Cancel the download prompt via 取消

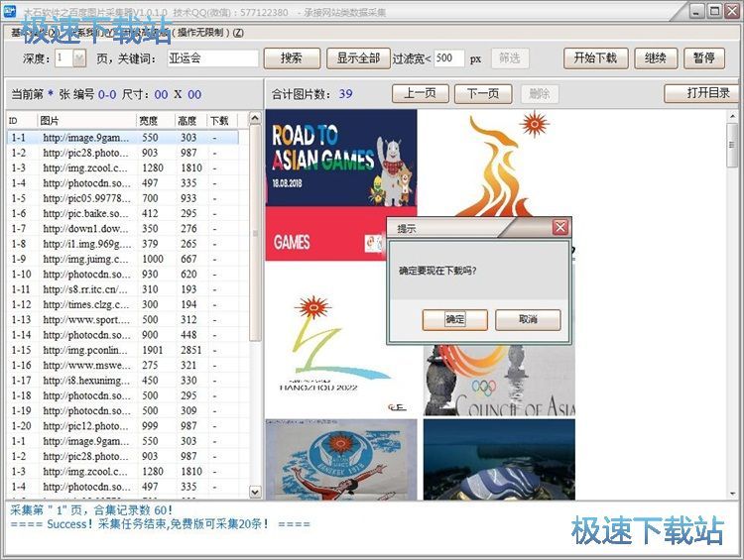528,319
